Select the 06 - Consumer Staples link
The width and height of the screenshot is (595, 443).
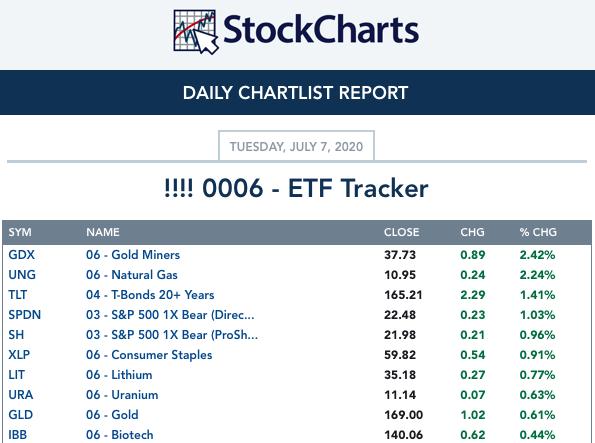tap(149, 355)
